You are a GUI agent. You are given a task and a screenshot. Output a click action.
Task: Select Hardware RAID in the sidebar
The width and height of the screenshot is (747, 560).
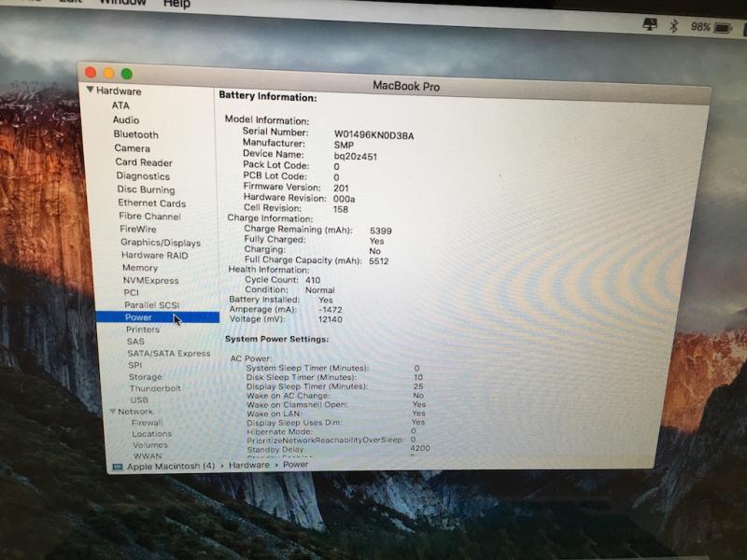[155, 255]
